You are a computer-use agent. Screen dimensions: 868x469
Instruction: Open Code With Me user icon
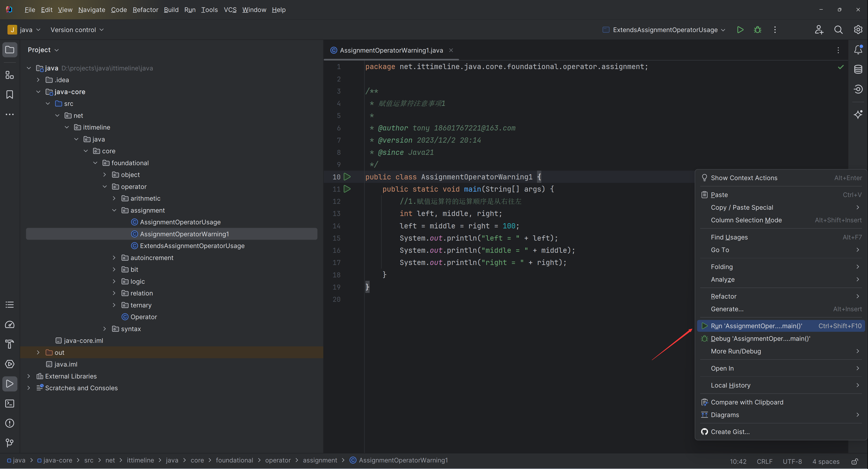[819, 30]
